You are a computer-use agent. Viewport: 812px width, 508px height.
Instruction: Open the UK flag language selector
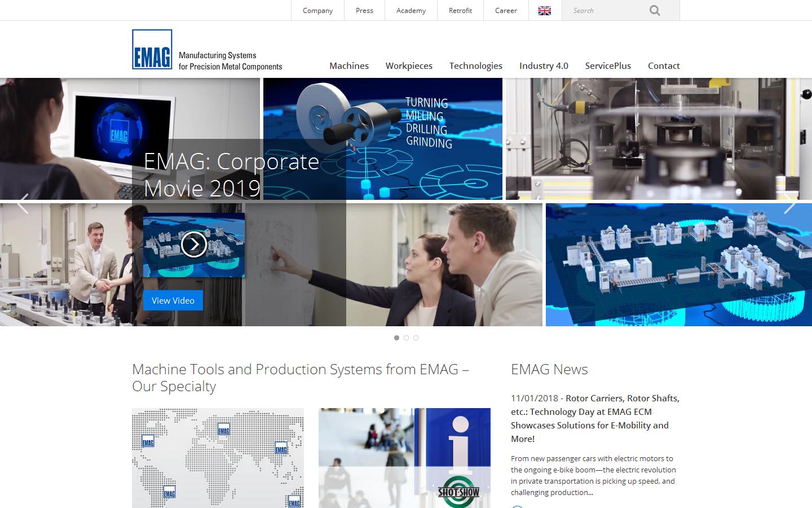click(545, 10)
